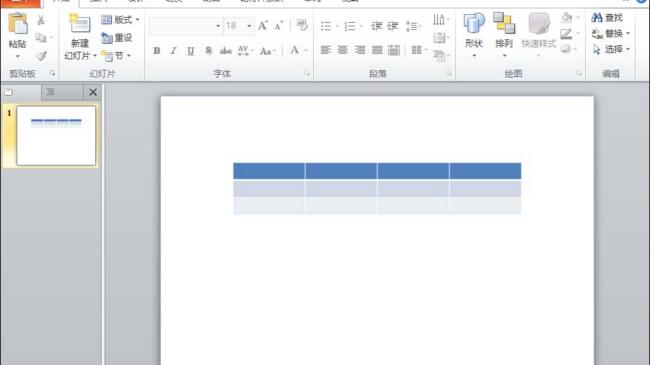
Task: Click the New Slide (新建幻灯片) icon
Action: coord(79,24)
